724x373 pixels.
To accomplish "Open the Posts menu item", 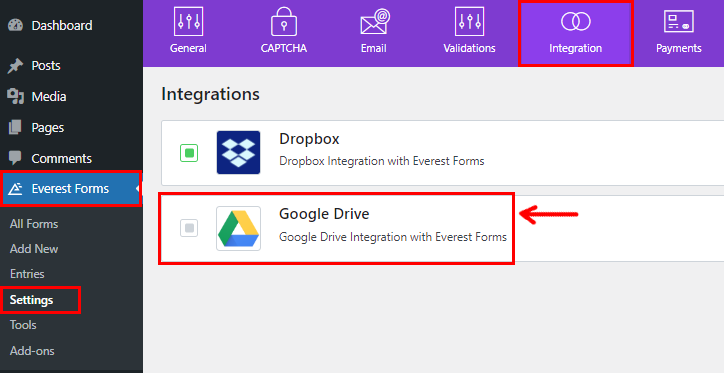I will [x=46, y=66].
